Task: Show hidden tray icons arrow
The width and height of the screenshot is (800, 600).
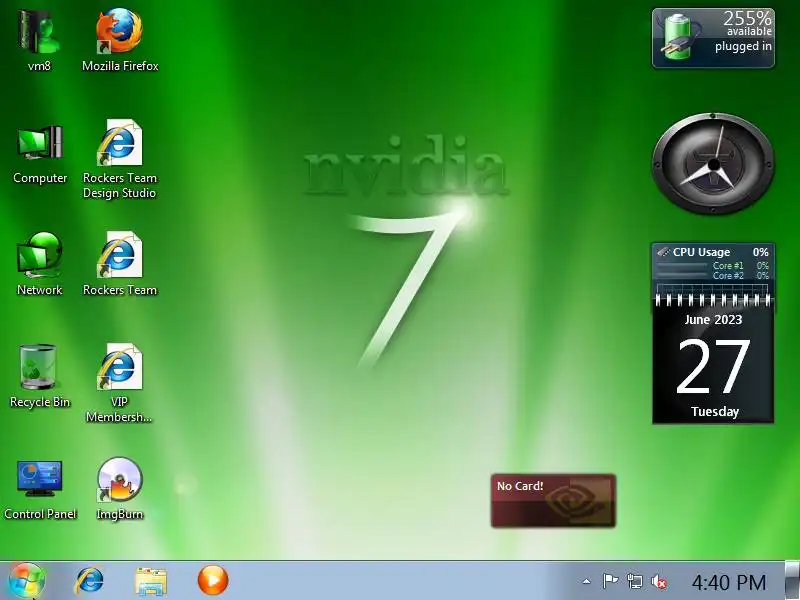Action: click(587, 581)
